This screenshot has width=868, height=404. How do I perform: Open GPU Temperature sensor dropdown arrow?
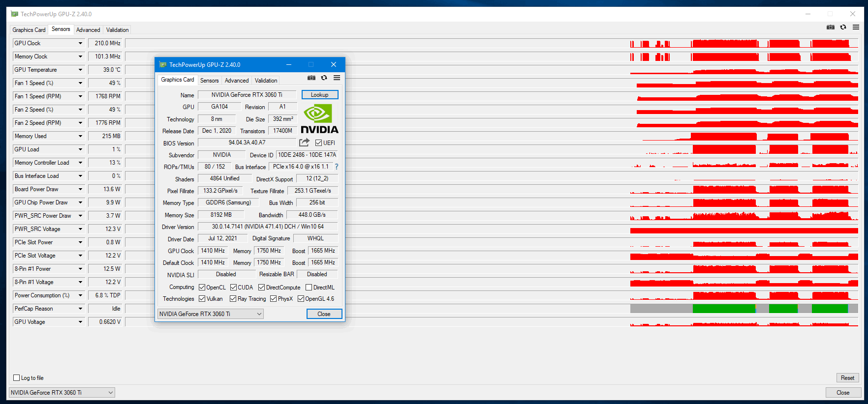tap(80, 70)
